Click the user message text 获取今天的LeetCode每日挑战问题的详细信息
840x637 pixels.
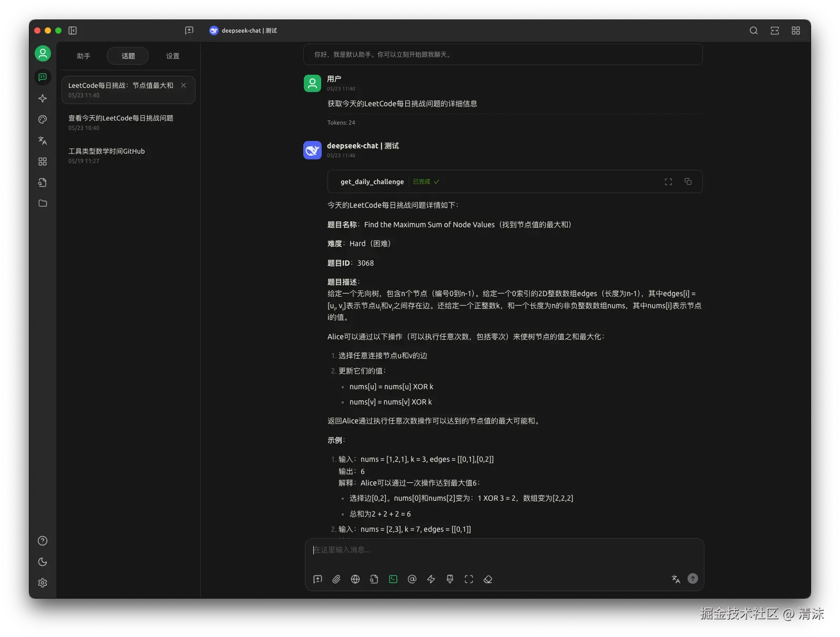pyautogui.click(x=402, y=104)
